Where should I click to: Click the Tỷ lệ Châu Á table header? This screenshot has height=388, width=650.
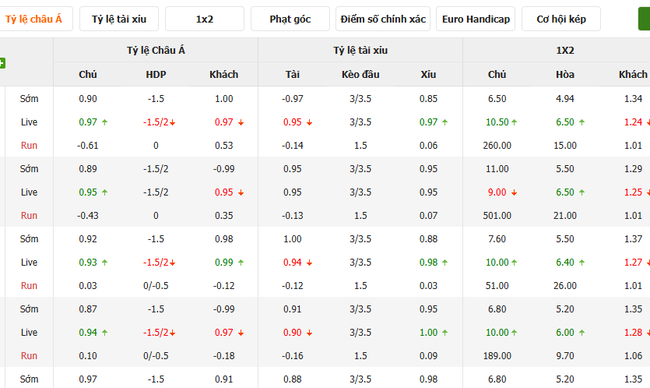[x=155, y=50]
